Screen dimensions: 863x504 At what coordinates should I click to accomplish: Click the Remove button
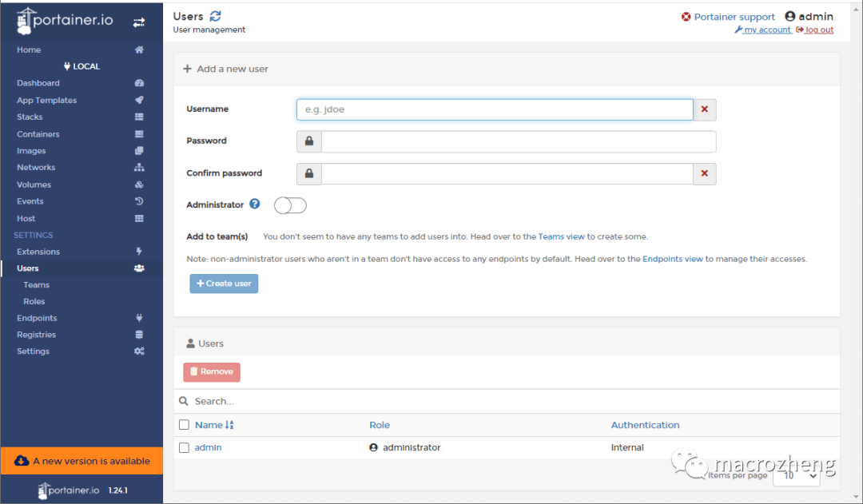pos(212,372)
